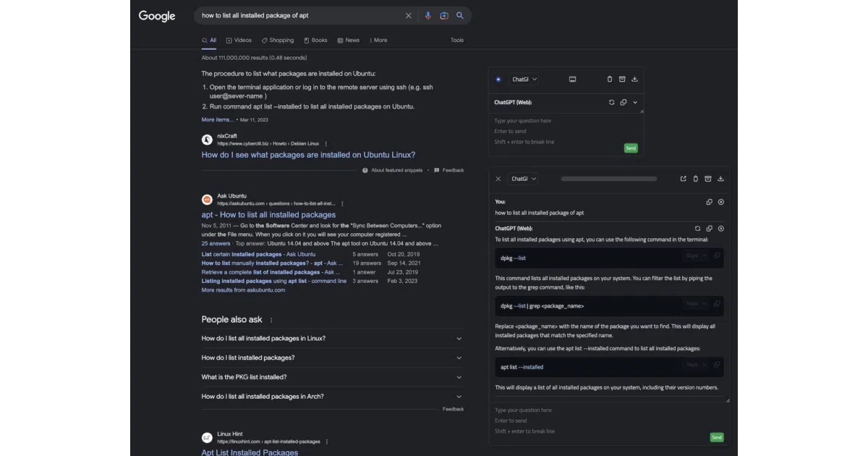Open three-dot menu next to Ask Ubuntu result
Viewport: 868px width, 456px height.
tap(342, 203)
